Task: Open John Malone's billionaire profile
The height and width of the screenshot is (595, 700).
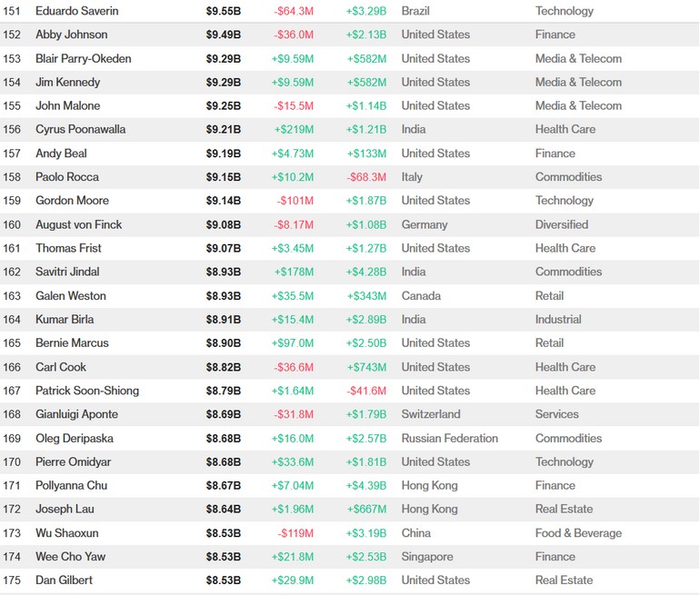Action: [x=67, y=105]
